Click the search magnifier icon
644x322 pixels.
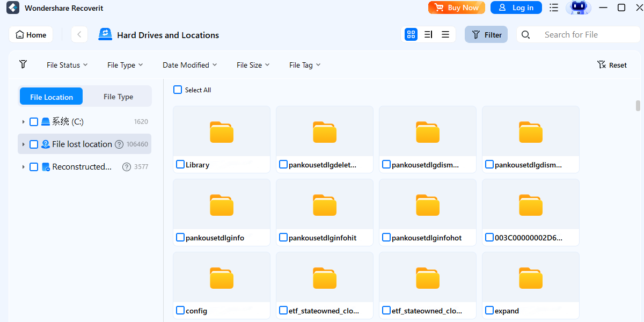click(x=525, y=34)
